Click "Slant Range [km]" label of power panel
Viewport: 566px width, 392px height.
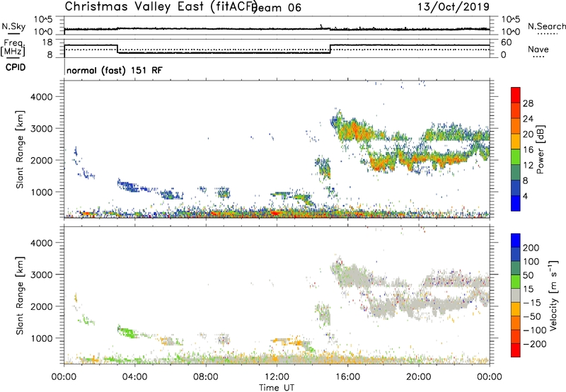20,149
